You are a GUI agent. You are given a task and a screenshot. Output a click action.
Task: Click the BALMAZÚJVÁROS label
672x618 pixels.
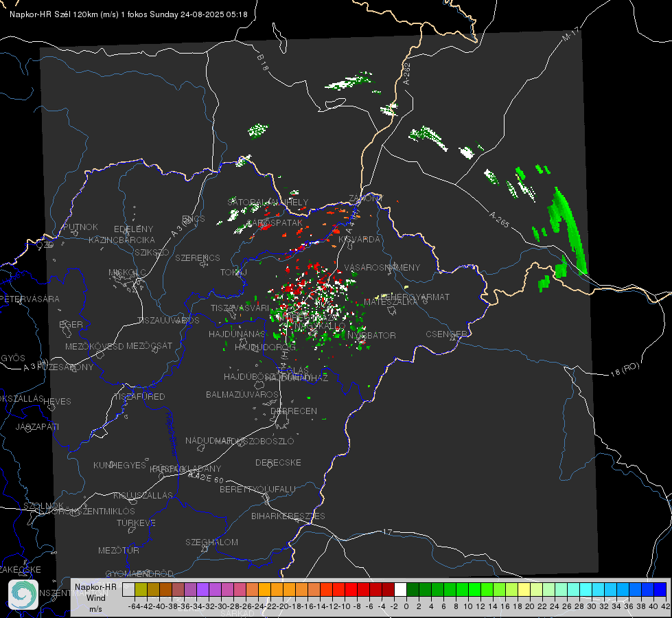pyautogui.click(x=242, y=394)
